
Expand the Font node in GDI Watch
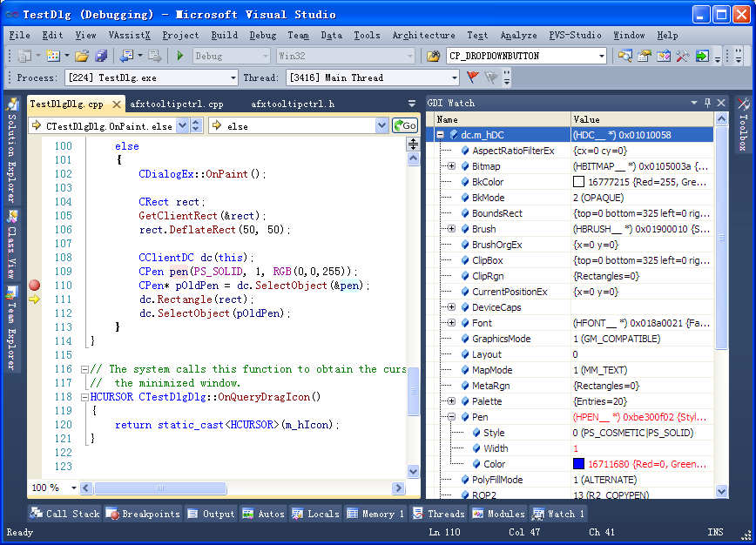[451, 323]
